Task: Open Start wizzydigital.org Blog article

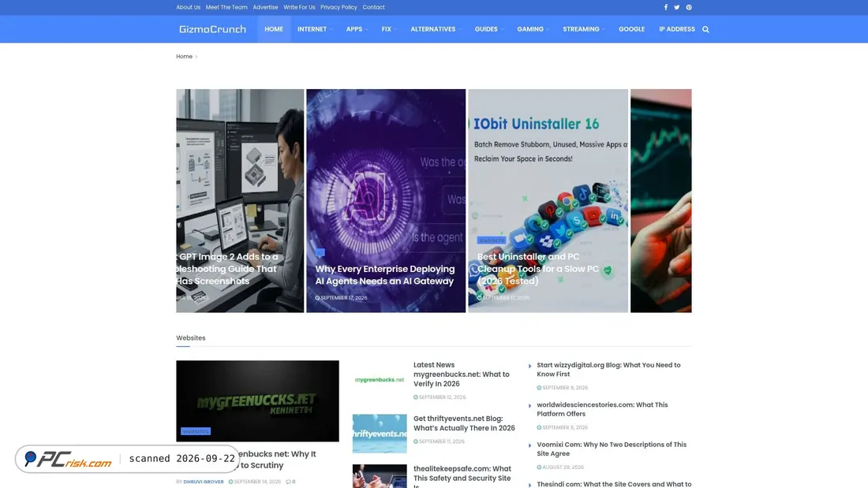Action: click(x=608, y=370)
